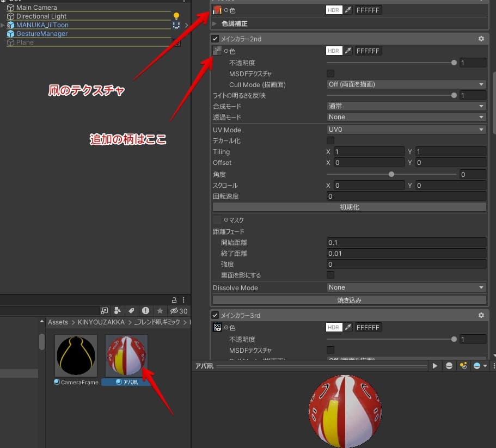Click the 角度 slider
Image resolution: width=496 pixels, height=448 pixels.
tap(391, 174)
